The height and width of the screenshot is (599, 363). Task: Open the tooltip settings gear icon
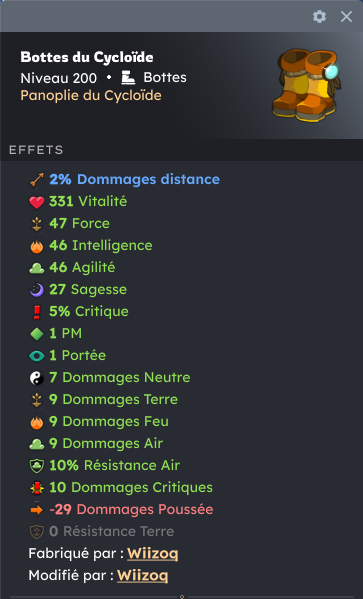tap(319, 16)
